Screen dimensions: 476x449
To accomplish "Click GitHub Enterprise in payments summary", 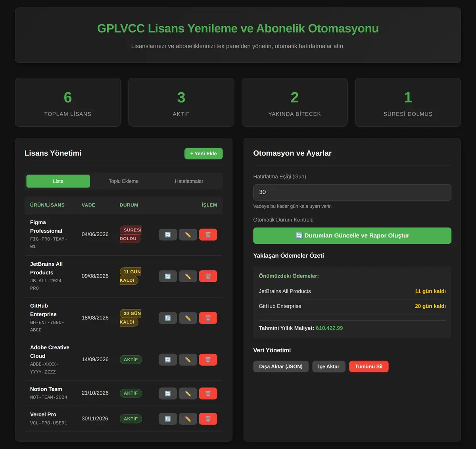I will (x=280, y=306).
